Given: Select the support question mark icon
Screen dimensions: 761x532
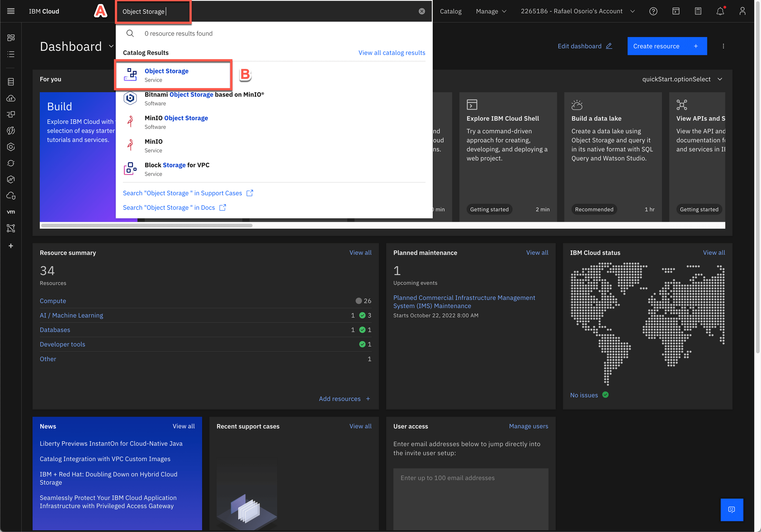Looking at the screenshot, I should click(x=654, y=11).
